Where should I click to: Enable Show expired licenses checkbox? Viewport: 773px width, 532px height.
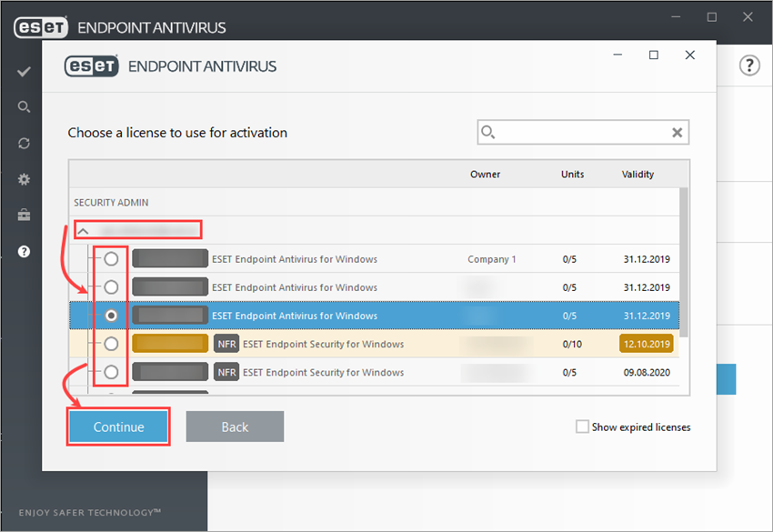click(x=582, y=427)
